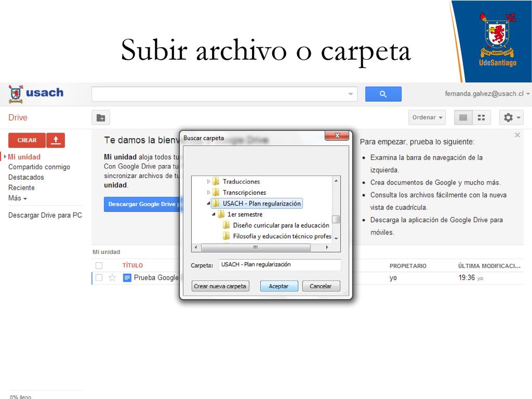
Task: Open Destacados in sidebar
Action: [x=26, y=178]
